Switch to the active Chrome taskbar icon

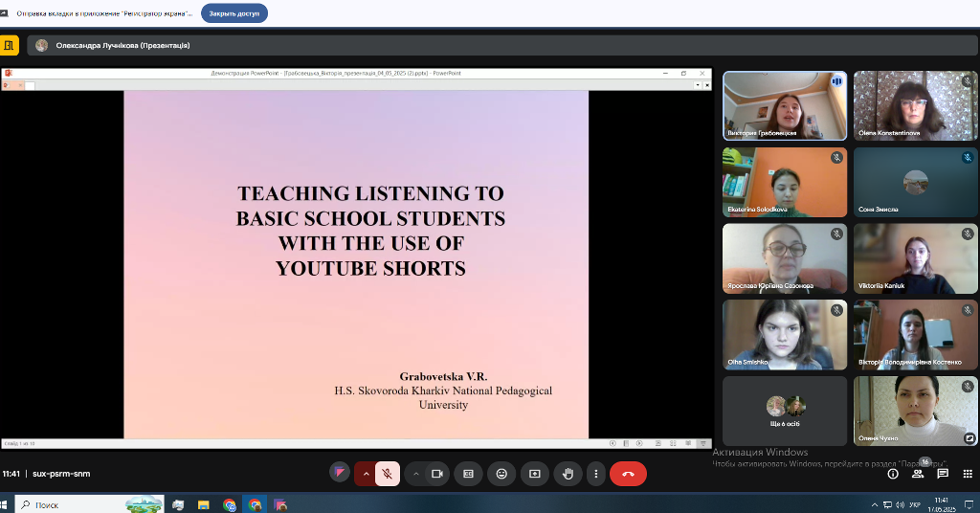pos(255,505)
